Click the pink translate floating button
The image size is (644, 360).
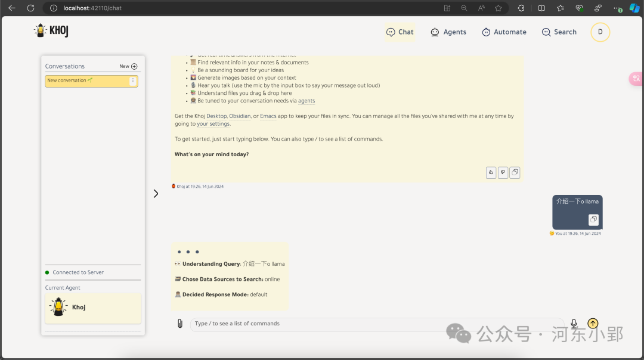coord(636,79)
